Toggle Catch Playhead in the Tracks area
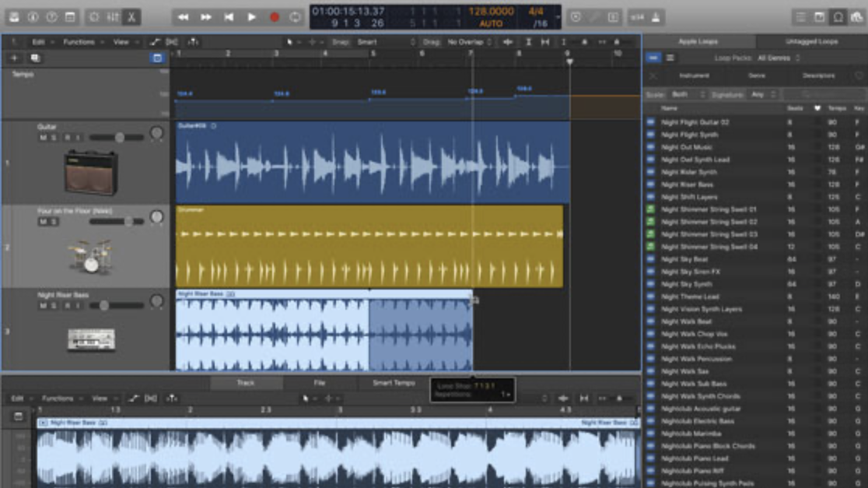The image size is (868, 488). click(x=193, y=42)
